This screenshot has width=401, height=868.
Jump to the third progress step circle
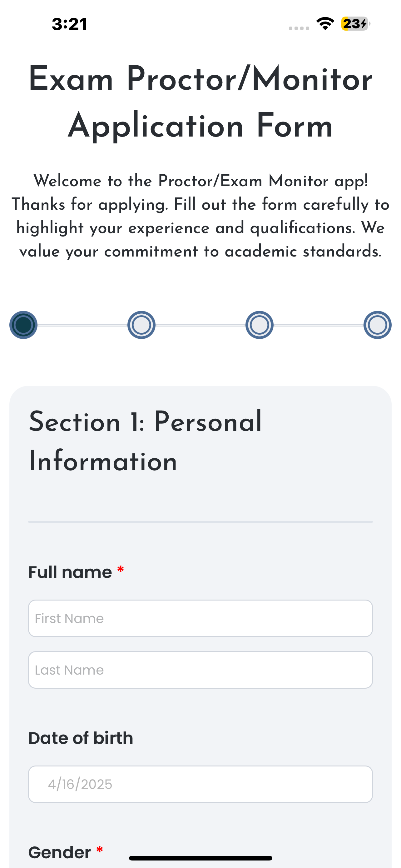[x=259, y=325]
